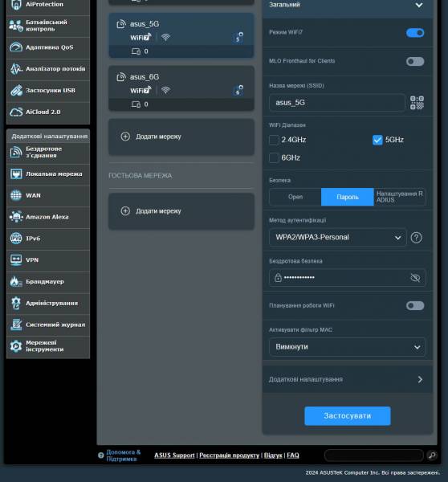Check the 2.4GHz band checkbox
The image size is (448, 482).
point(274,140)
